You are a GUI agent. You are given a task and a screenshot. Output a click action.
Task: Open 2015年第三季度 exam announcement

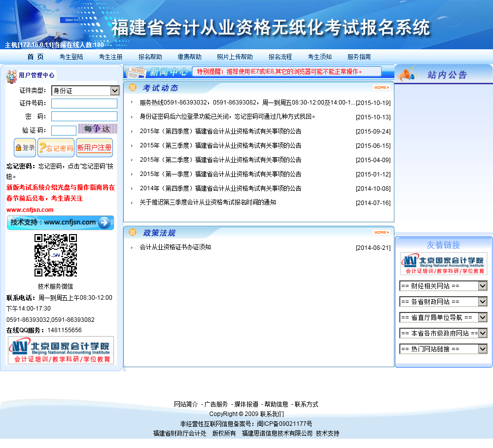(x=220, y=145)
